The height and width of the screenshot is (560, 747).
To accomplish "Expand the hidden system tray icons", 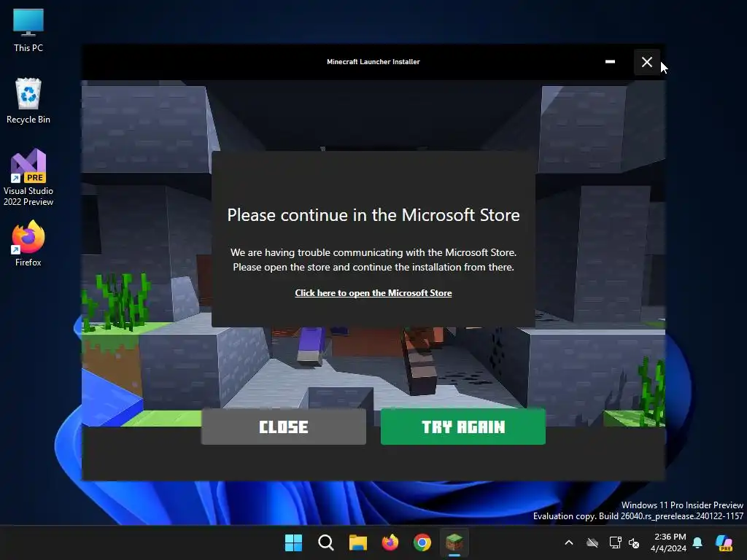I will pyautogui.click(x=569, y=542).
